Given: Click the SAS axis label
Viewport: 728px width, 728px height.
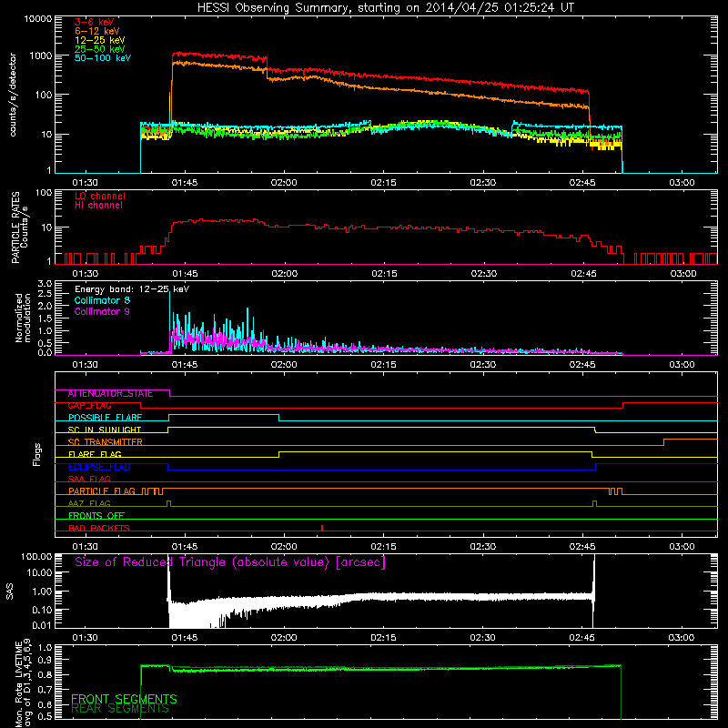Looking at the screenshot, I should click(9, 591).
